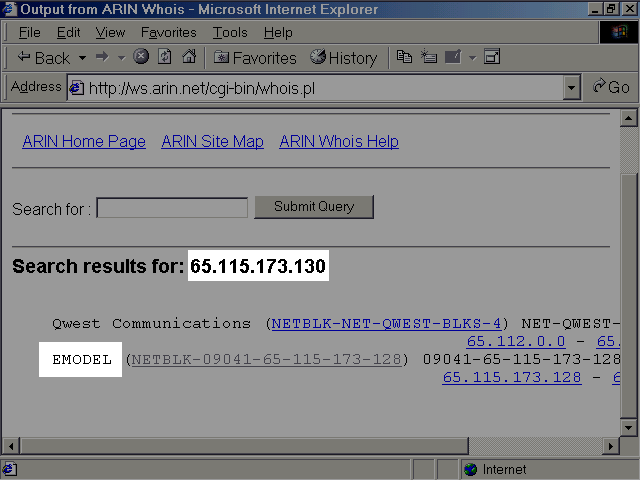Click the Submit Query button

314,207
